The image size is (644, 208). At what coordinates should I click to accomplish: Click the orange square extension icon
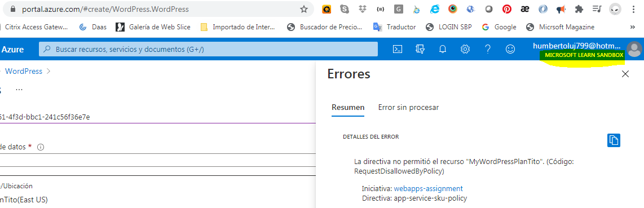click(326, 9)
